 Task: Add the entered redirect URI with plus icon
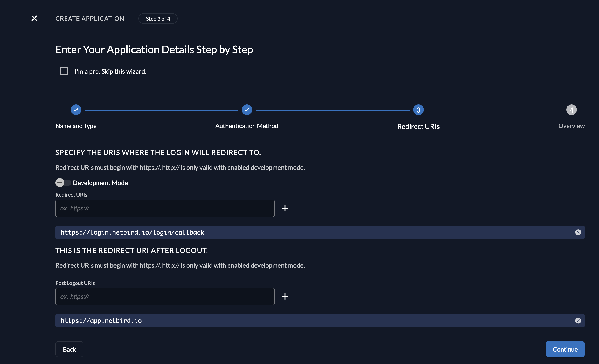[x=285, y=208]
